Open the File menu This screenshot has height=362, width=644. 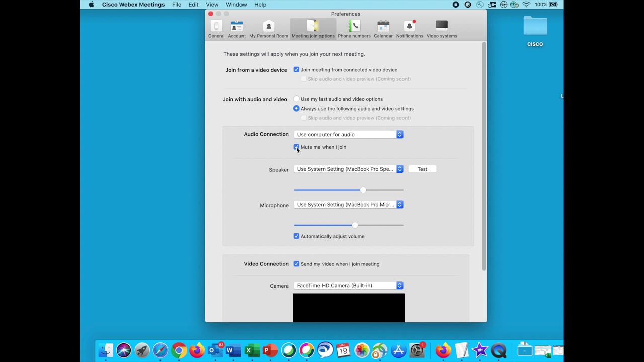[x=177, y=5]
